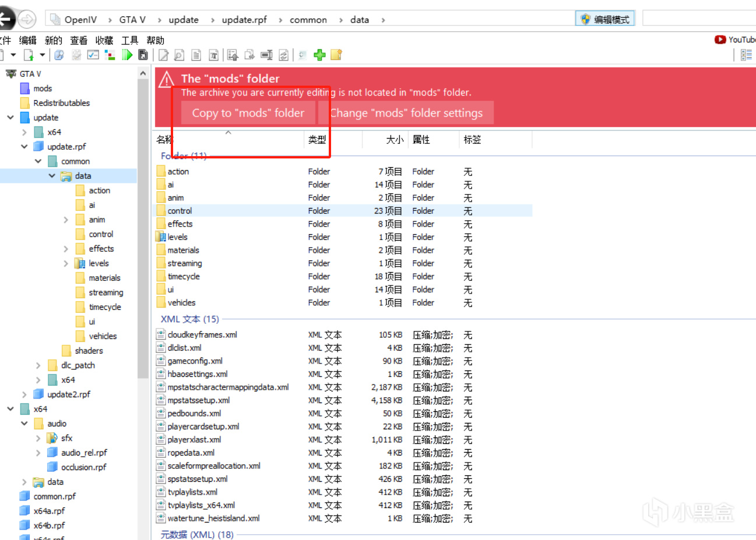Screen dimensions: 756x540
Task: Click the green play arrow toolbar icon
Action: pyautogui.click(x=127, y=55)
